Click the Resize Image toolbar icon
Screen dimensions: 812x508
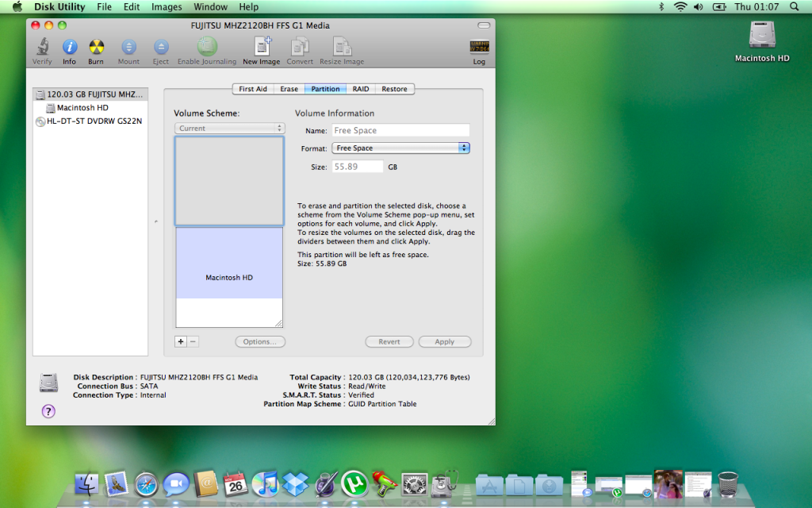point(342,46)
